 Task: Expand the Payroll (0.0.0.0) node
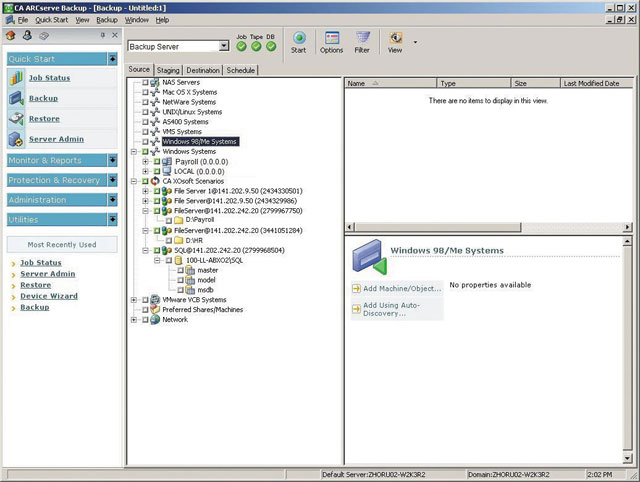(x=145, y=162)
